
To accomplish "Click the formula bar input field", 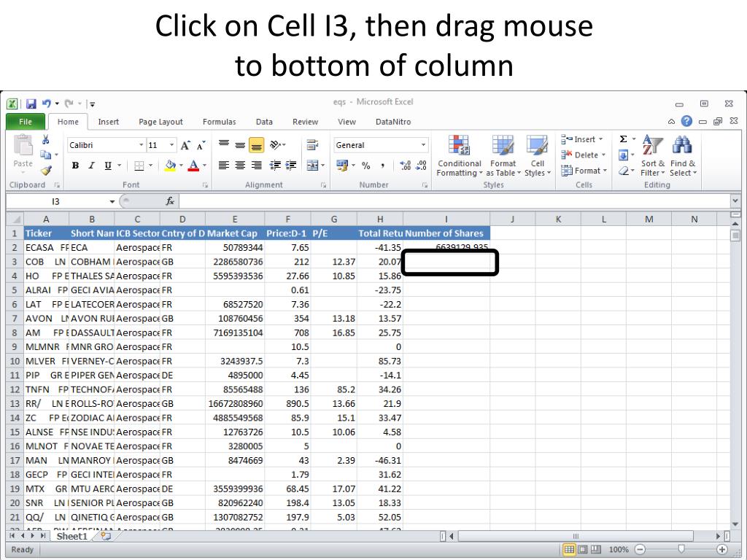I will [x=454, y=201].
